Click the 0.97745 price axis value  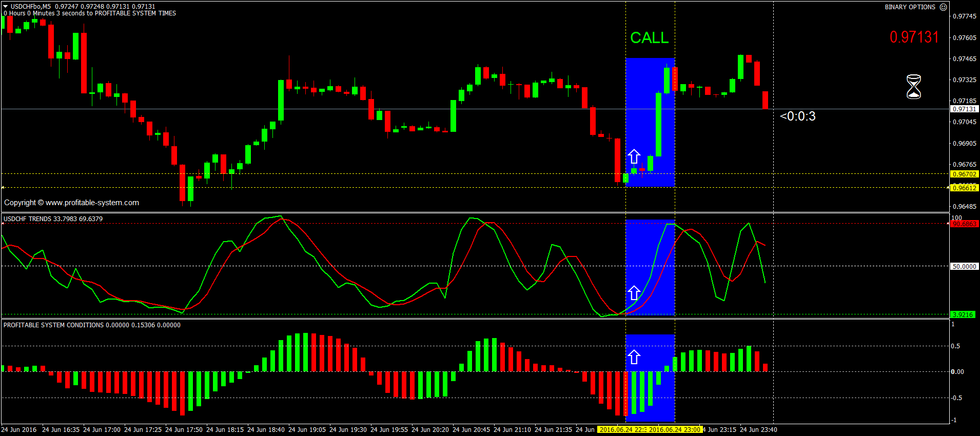[x=965, y=16]
